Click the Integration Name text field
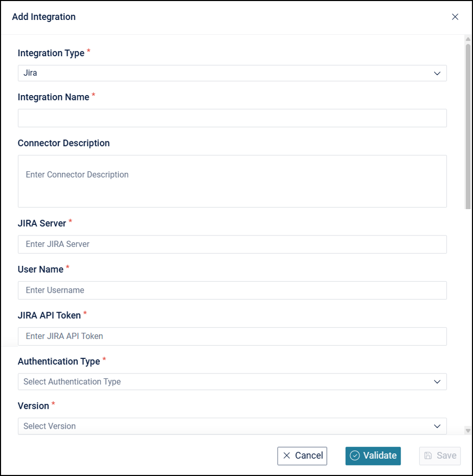The width and height of the screenshot is (473, 476). coord(232,118)
